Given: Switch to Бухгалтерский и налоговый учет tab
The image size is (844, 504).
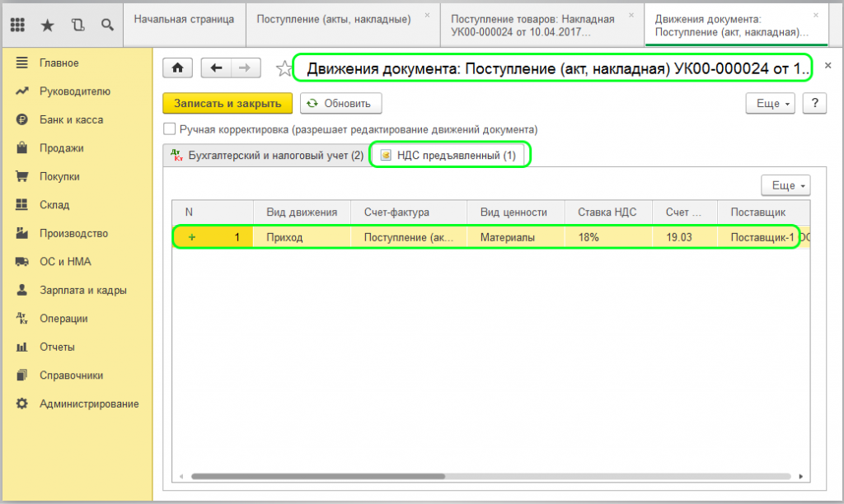Looking at the screenshot, I should tap(265, 156).
